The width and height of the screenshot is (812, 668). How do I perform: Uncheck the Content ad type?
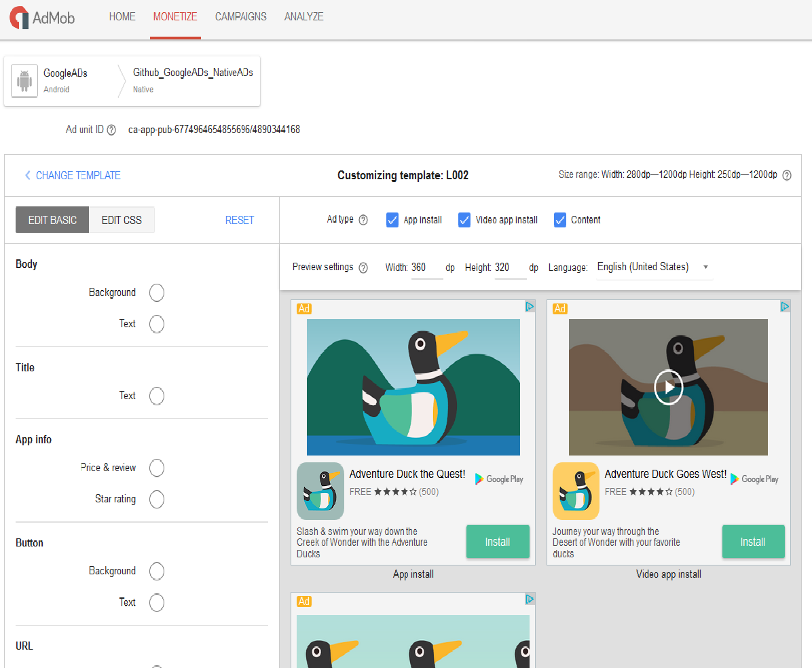tap(560, 220)
